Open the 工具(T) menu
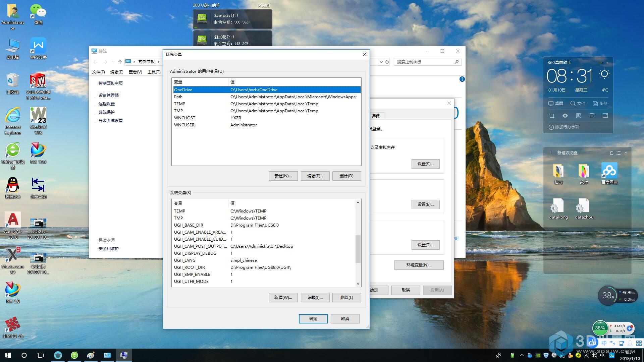This screenshot has width=644, height=362. (x=154, y=72)
